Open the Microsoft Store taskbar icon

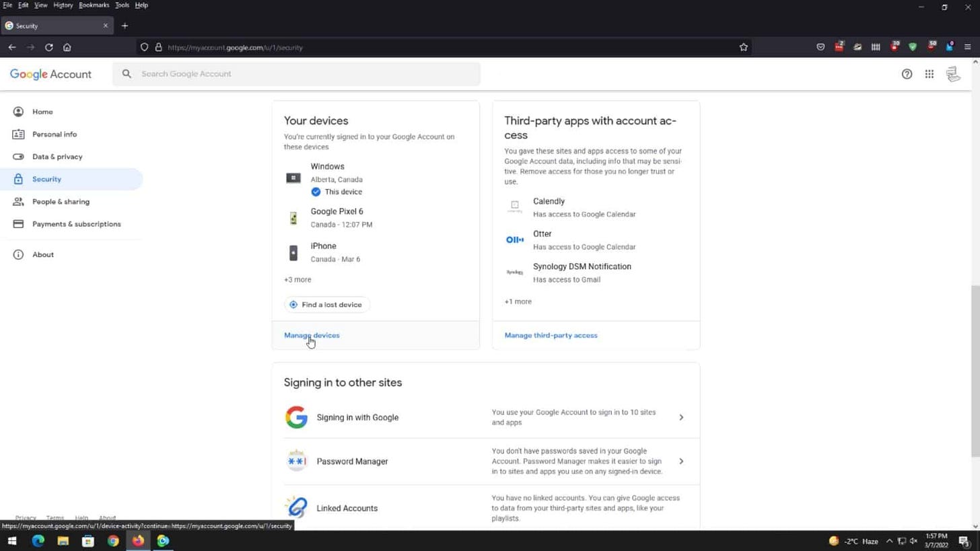coord(87,541)
